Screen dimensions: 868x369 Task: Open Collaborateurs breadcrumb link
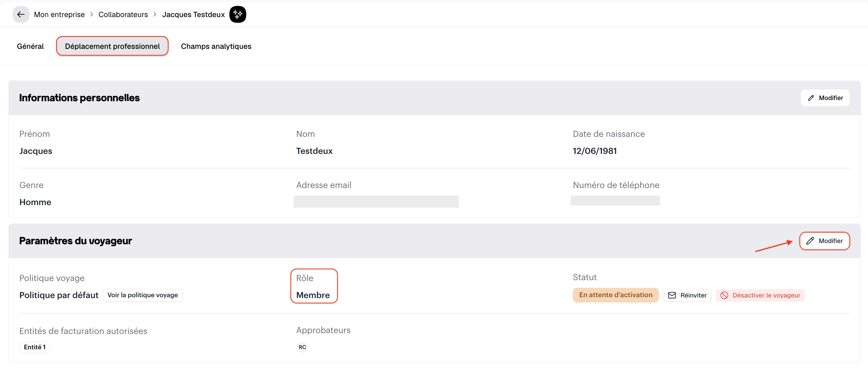(x=123, y=14)
